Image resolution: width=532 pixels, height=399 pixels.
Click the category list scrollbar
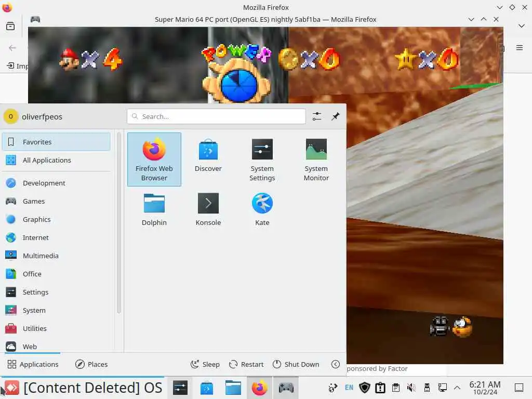coord(119,223)
